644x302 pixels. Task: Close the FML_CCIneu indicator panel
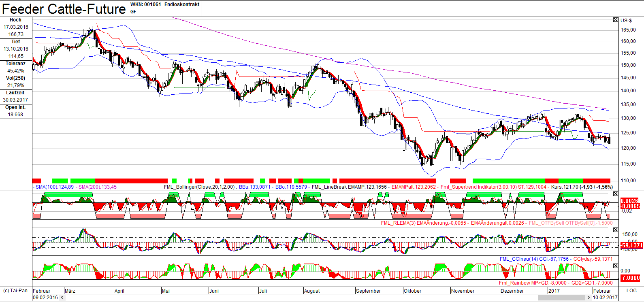click(616, 230)
